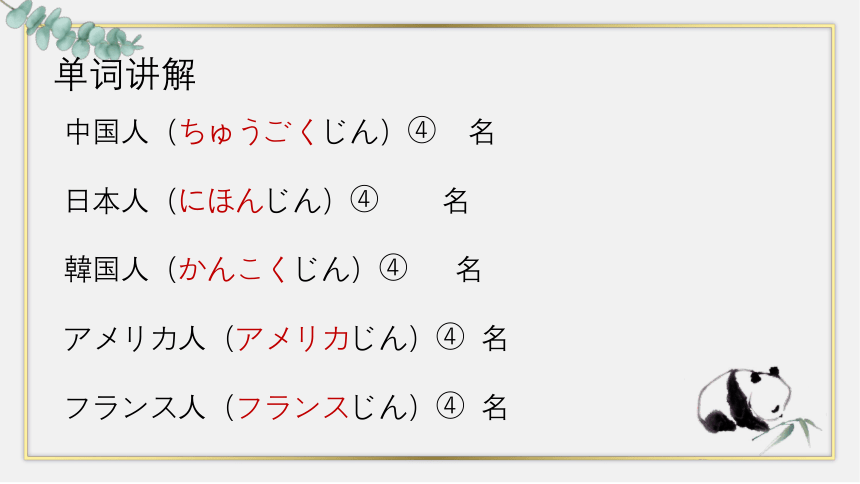The width and height of the screenshot is (860, 484).
Task: Click circled 4 accent mark after フランスじん
Action: [450, 406]
